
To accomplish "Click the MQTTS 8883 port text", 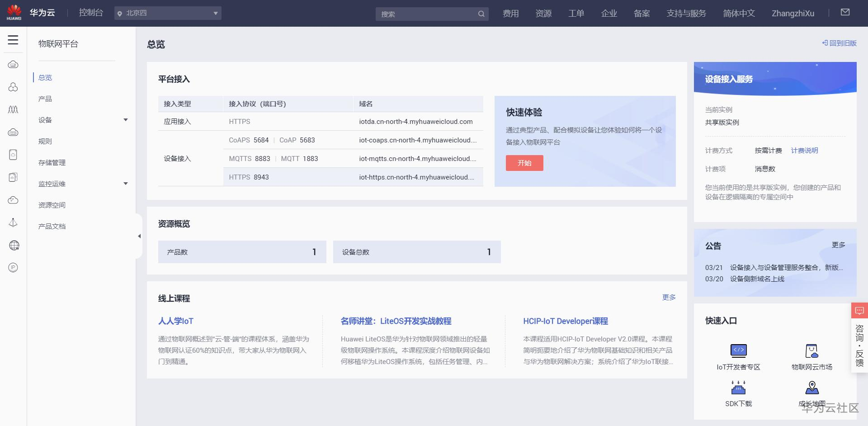I will (x=250, y=158).
